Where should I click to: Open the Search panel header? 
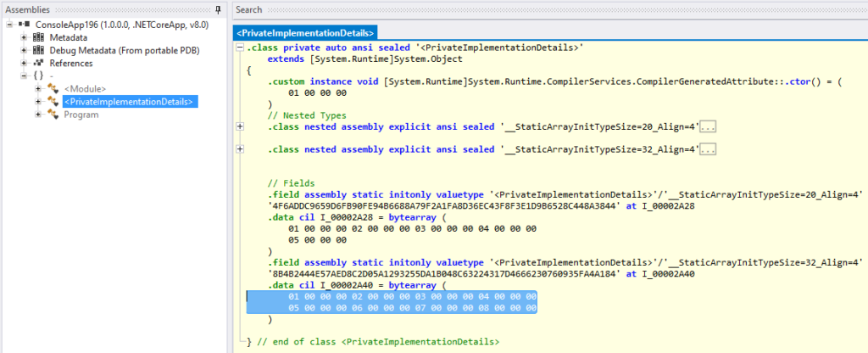pos(249,9)
